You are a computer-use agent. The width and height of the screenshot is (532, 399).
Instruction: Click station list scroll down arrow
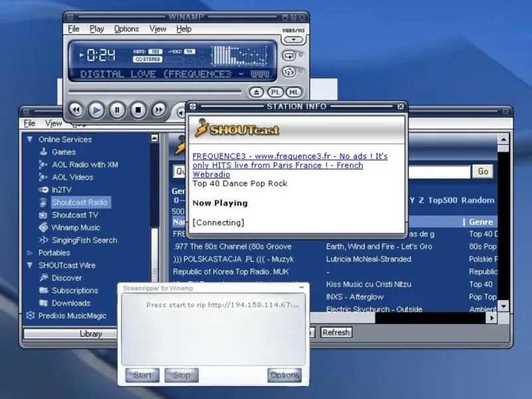click(503, 306)
